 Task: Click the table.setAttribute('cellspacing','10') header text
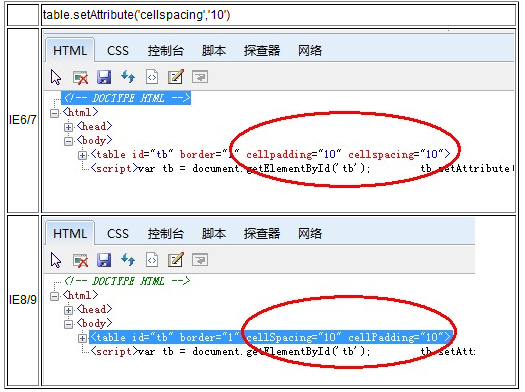[137, 15]
